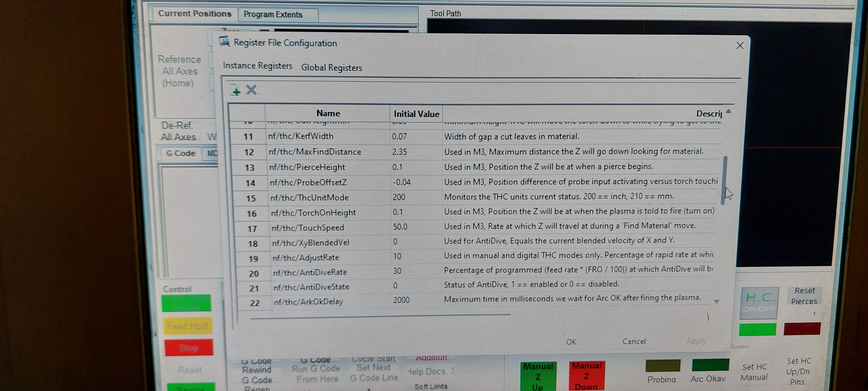
Task: Edit the KerfWidth initial value 0.07
Action: tap(400, 137)
